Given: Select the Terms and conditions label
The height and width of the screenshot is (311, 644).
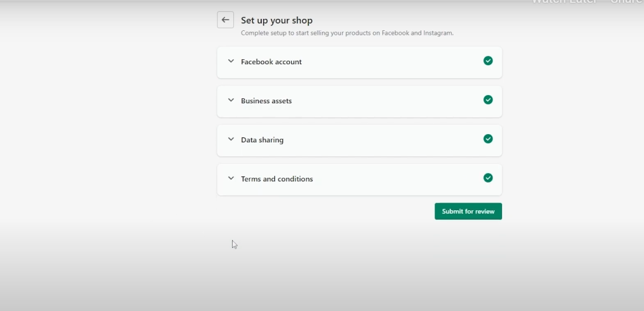Looking at the screenshot, I should click(x=277, y=179).
